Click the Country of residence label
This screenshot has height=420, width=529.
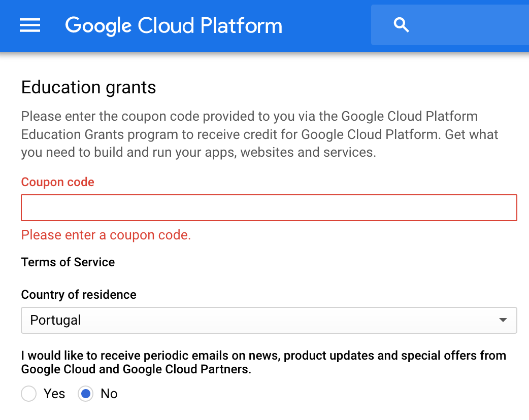(x=79, y=295)
